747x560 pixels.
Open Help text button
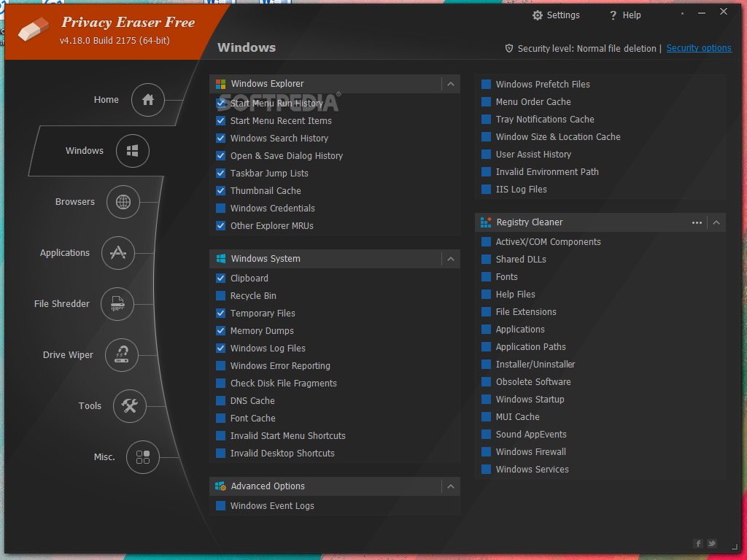tap(632, 15)
